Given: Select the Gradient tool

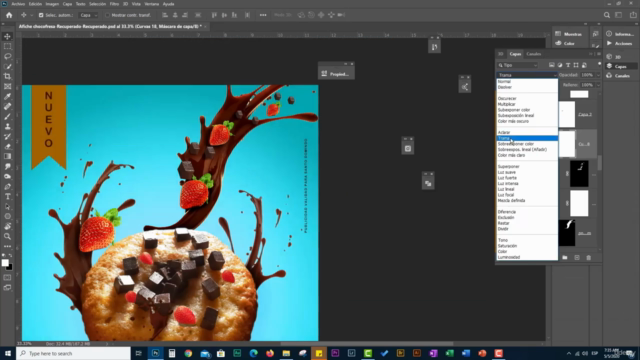Looking at the screenshot, I should tap(7, 156).
